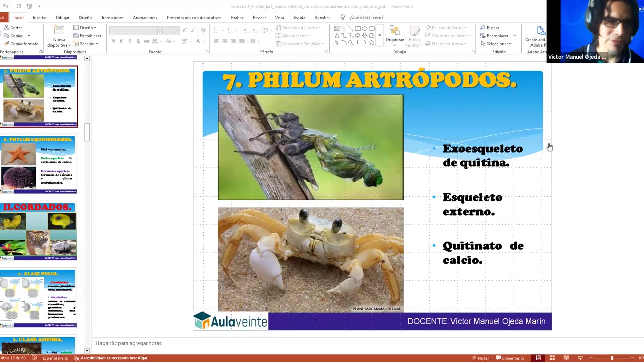
Task: Open Seleccionar dropdown
Action: pyautogui.click(x=496, y=44)
